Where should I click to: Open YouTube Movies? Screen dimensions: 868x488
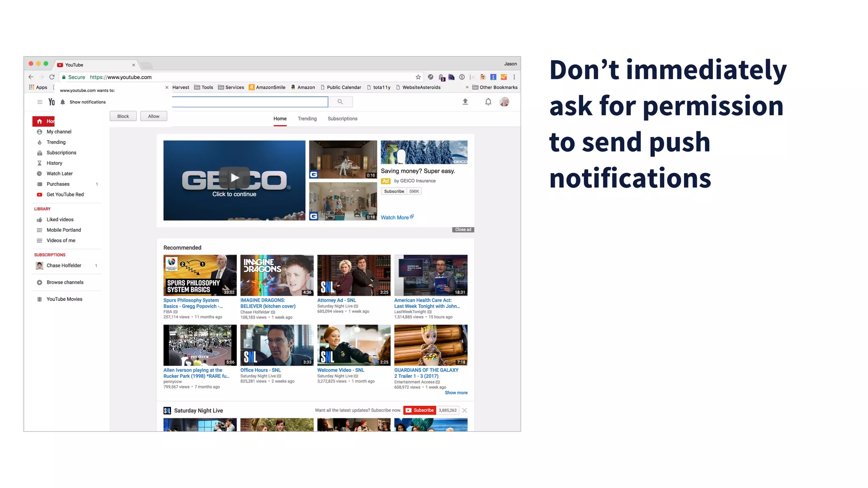coord(64,299)
